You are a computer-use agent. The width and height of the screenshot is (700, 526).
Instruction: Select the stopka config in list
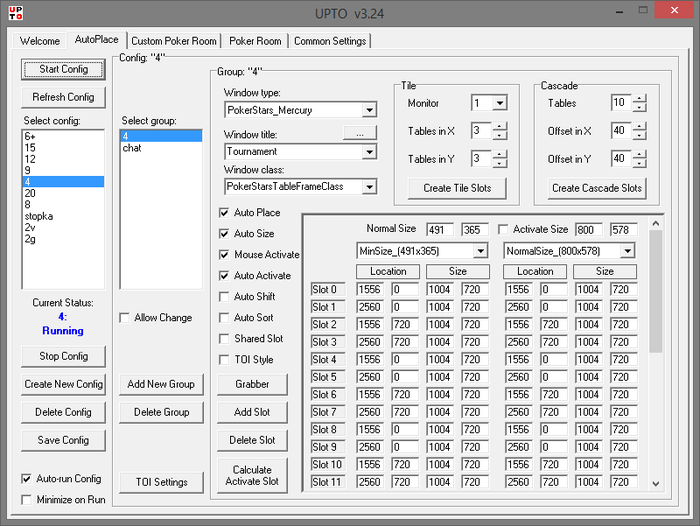39,216
